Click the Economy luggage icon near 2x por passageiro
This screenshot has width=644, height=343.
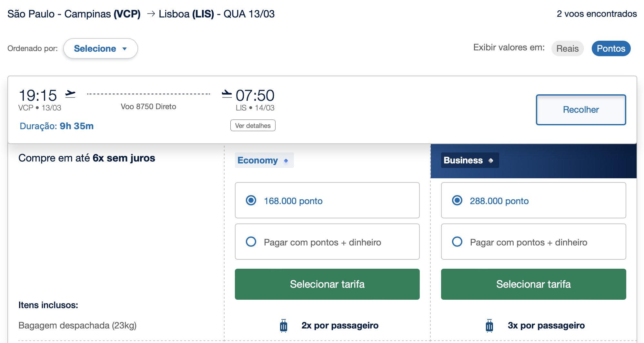[x=284, y=326]
